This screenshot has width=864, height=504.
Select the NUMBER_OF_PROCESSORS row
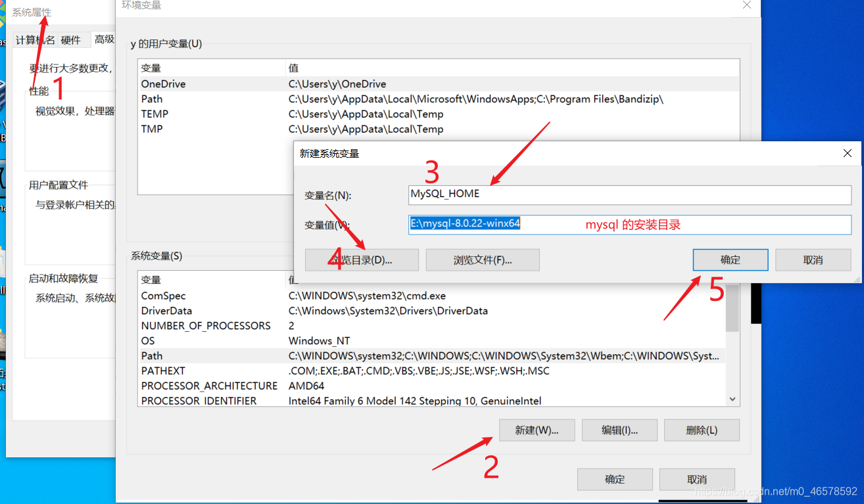pyautogui.click(x=432, y=326)
